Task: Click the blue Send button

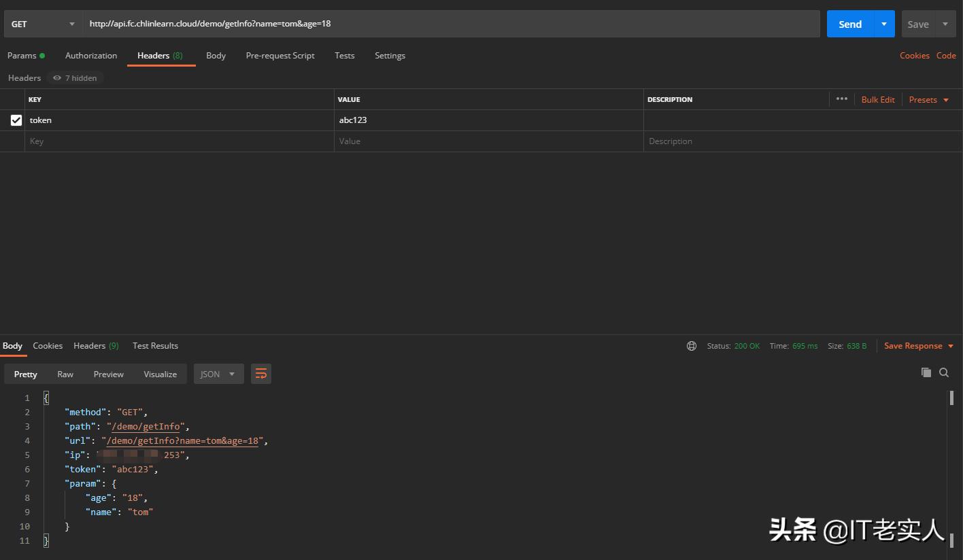Action: pos(849,24)
